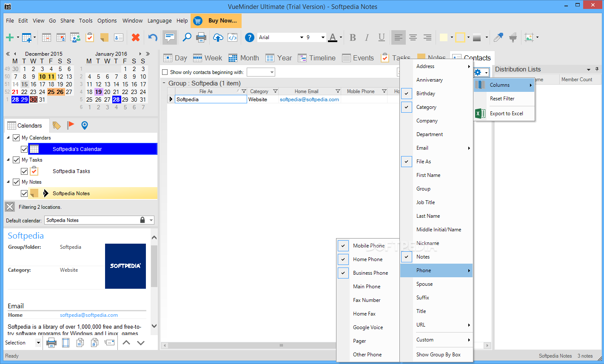Screen dimensions: 604x364
Task: Toggle the speech bubble popup icon
Action: point(169,37)
